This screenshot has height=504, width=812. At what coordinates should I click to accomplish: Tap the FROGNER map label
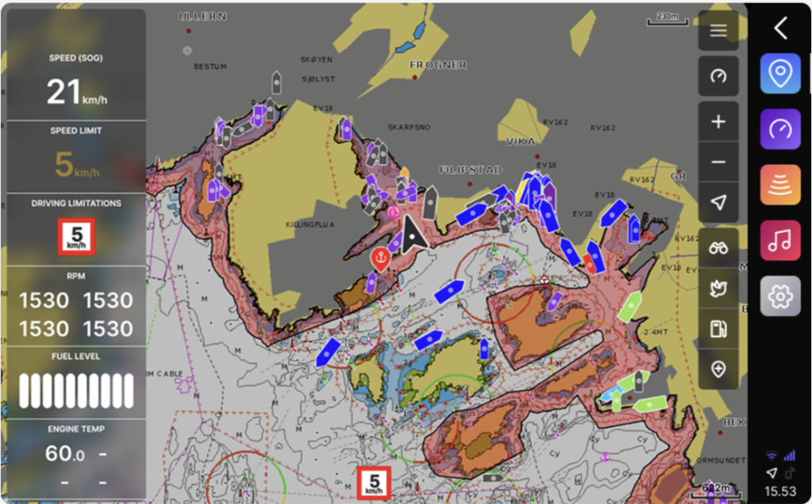(x=438, y=65)
